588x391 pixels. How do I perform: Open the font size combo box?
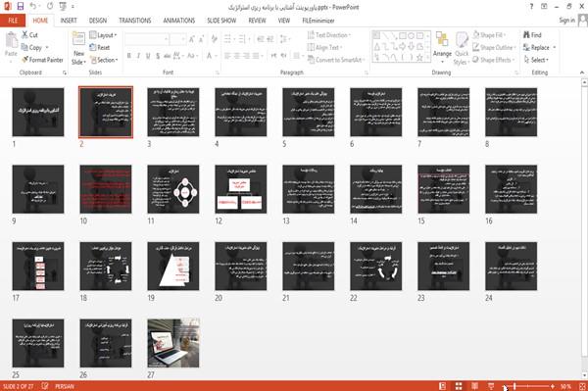coord(177,38)
